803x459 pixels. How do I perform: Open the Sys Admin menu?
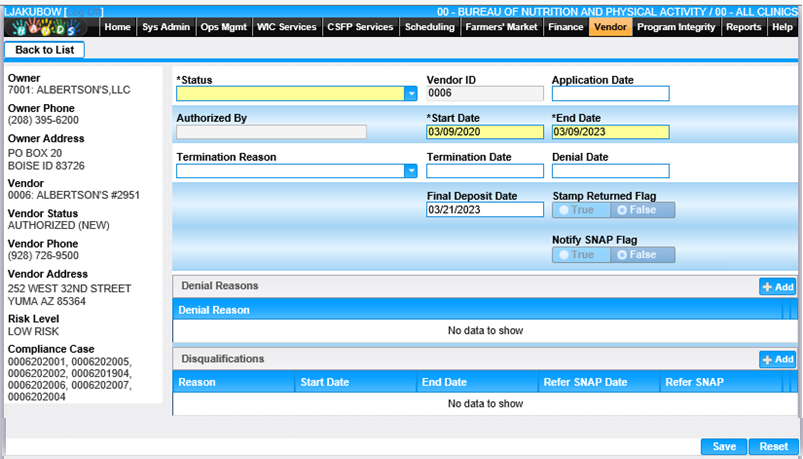(166, 27)
